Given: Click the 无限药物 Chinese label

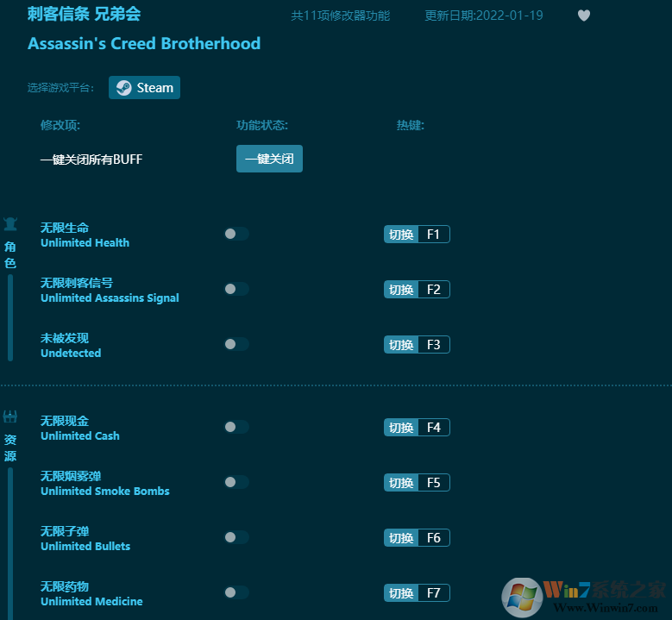Looking at the screenshot, I should (x=65, y=586).
